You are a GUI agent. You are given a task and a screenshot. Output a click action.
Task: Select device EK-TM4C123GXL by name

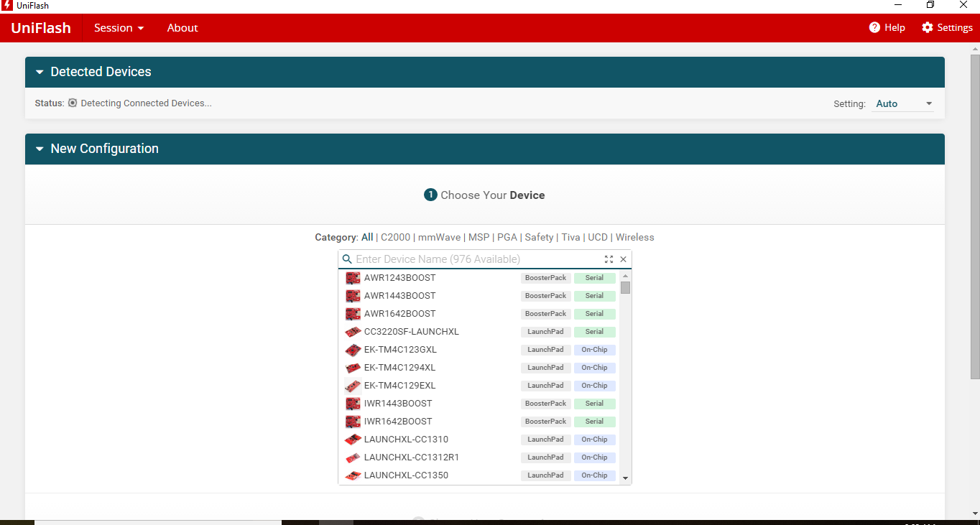(400, 350)
